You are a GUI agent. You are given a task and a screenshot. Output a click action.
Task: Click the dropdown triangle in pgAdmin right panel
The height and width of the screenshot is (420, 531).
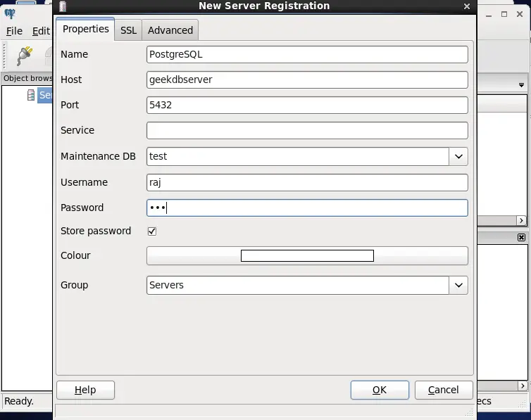pos(522,85)
